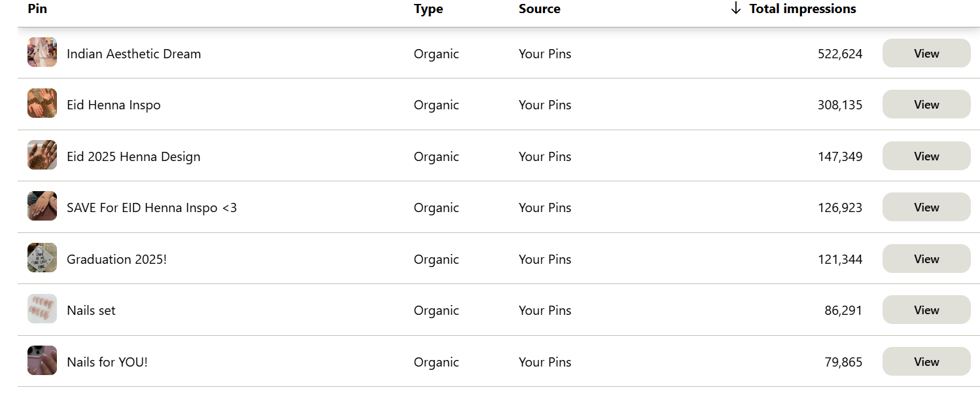Click the Source column header
Screen dimensions: 980x396
(x=540, y=9)
